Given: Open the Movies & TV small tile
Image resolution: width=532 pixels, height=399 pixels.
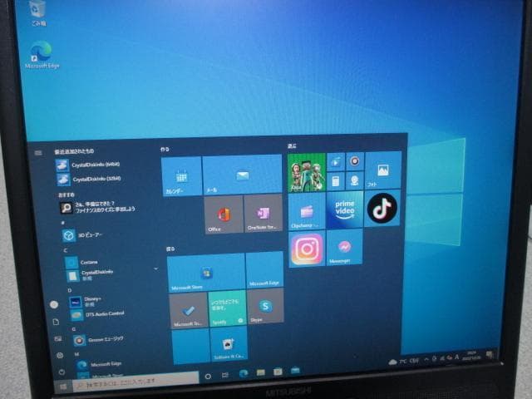Looking at the screenshot, I should pyautogui.click(x=336, y=161).
